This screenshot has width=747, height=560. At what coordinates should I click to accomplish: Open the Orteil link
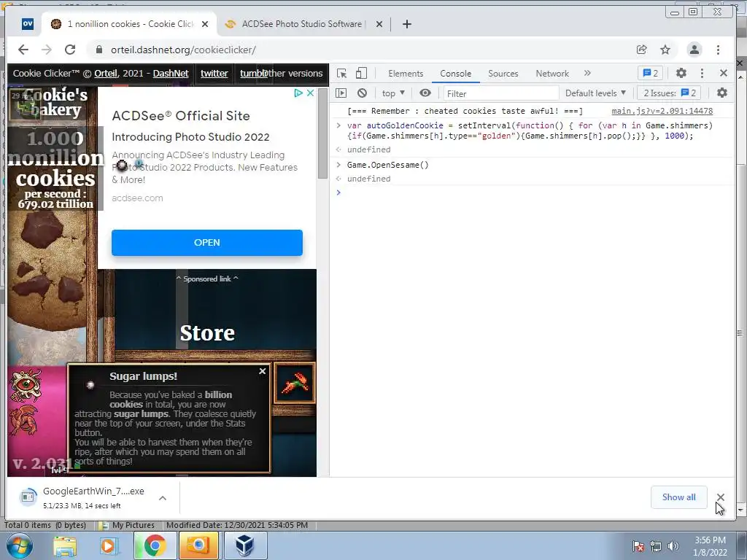[105, 74]
